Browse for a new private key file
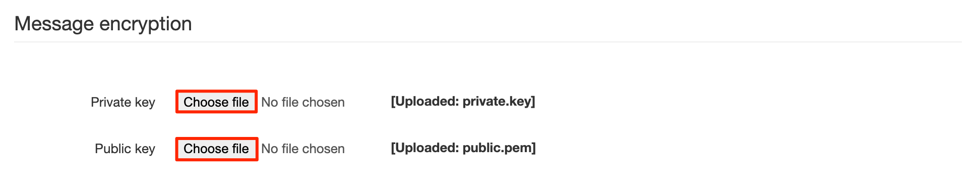980x186 pixels. 216,102
